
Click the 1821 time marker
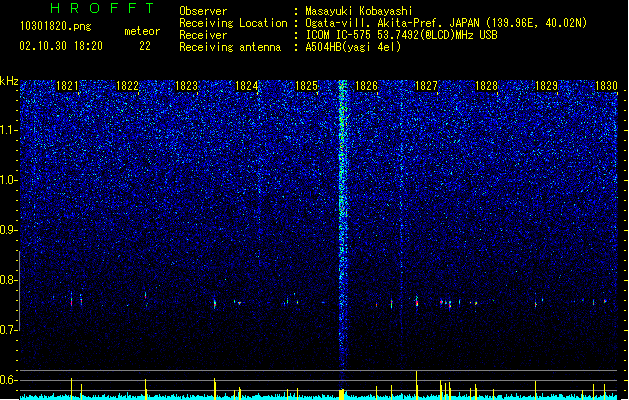click(67, 86)
